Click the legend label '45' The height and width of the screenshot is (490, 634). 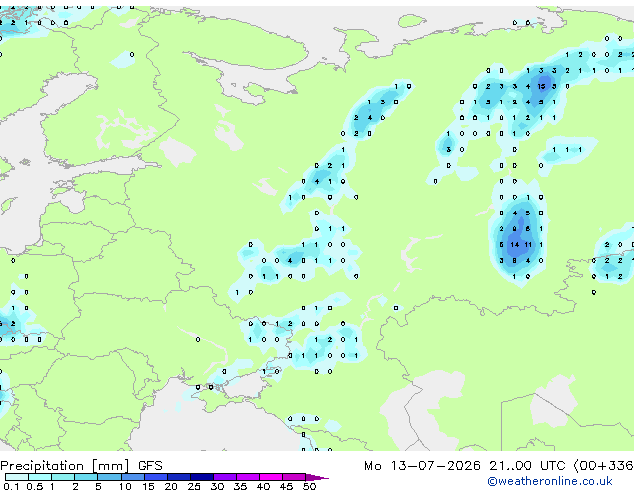tap(286, 486)
